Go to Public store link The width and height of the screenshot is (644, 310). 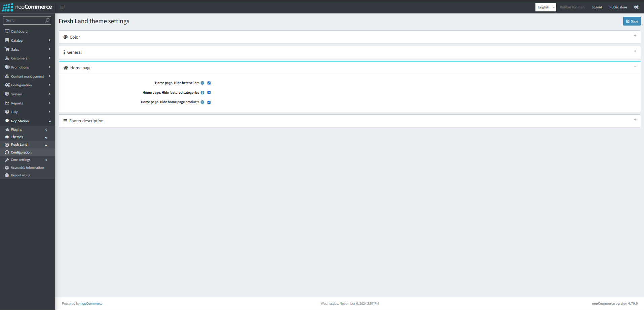[x=618, y=7]
